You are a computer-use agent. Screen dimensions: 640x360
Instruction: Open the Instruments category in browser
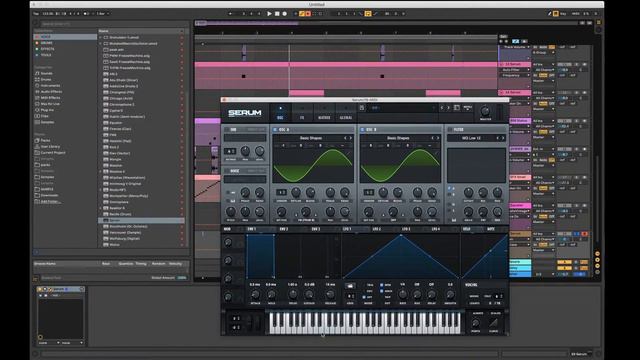(50, 86)
